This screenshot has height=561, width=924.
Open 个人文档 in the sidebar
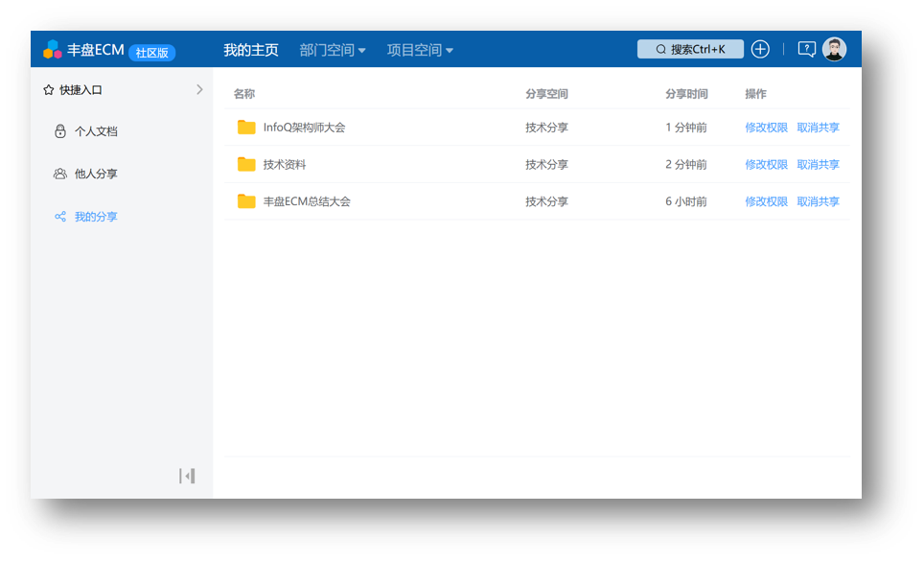point(96,131)
